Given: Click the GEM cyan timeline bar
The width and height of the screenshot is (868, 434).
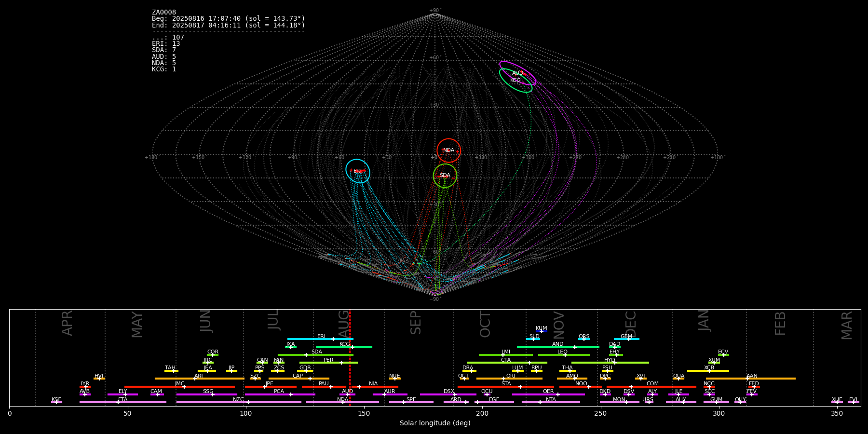Looking at the screenshot, I should (626, 339).
